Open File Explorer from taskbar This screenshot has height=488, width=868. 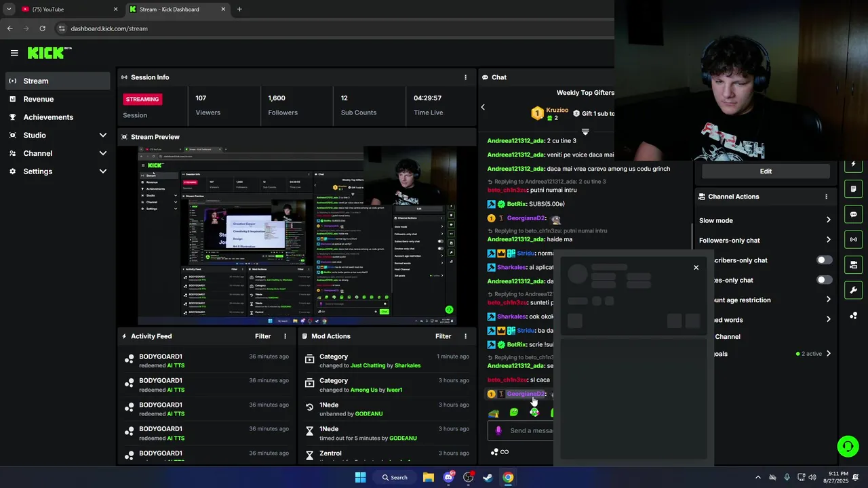coord(429,477)
